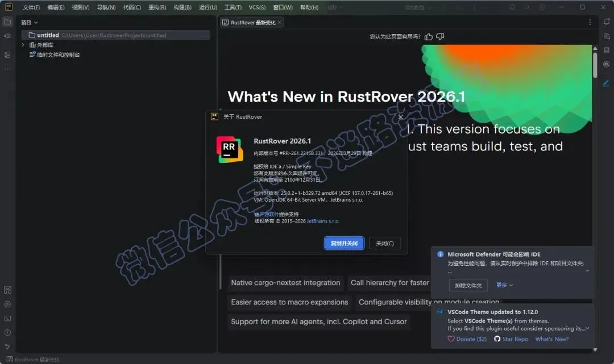Click the main RustRover app logo in title bar
Screen dimensions: 614x364
point(9,7)
